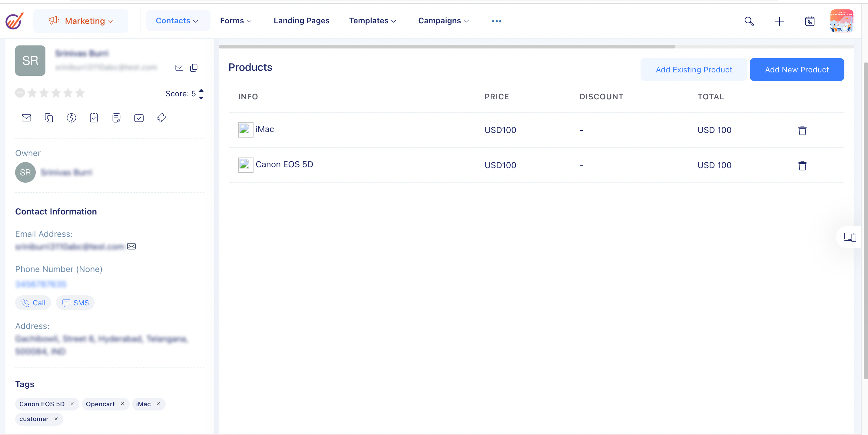The width and height of the screenshot is (868, 435).
Task: Open the search magnifier in top bar
Action: (x=749, y=21)
